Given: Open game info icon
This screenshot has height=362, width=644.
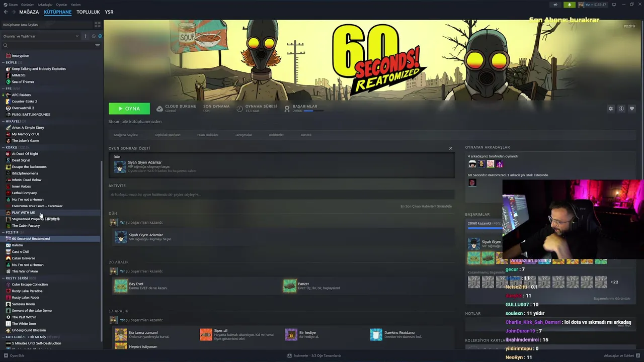Looking at the screenshot, I should tap(621, 109).
